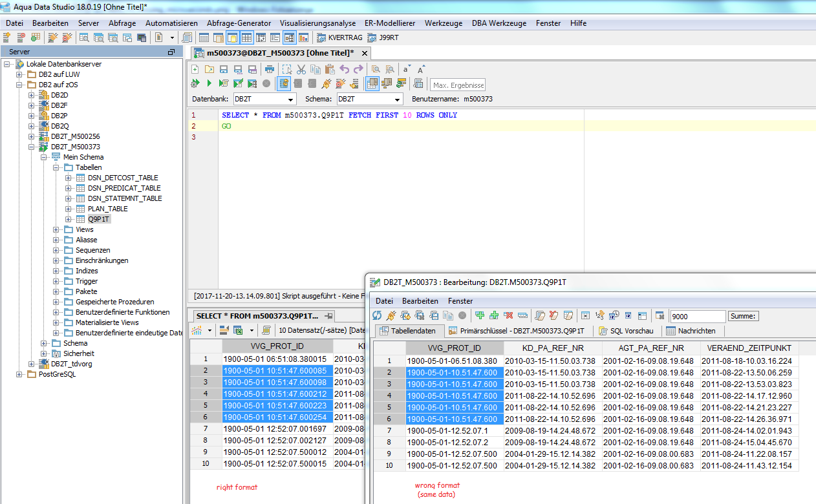Expand the PostGreSQL folder
The width and height of the screenshot is (816, 504).
(19, 374)
